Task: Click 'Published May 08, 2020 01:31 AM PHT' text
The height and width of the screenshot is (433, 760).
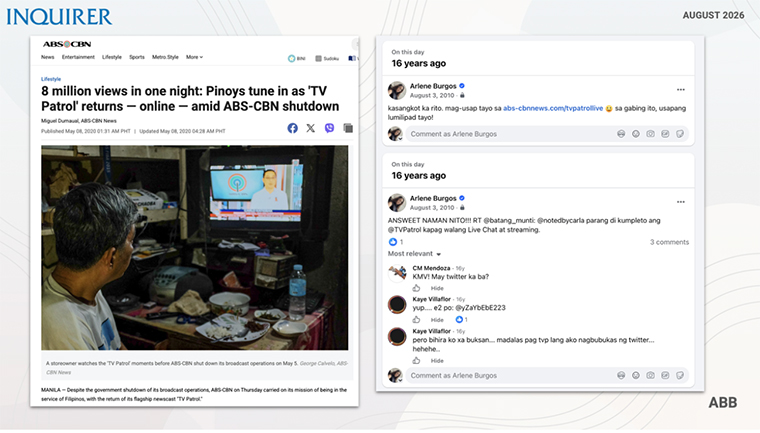Action: 86,131
